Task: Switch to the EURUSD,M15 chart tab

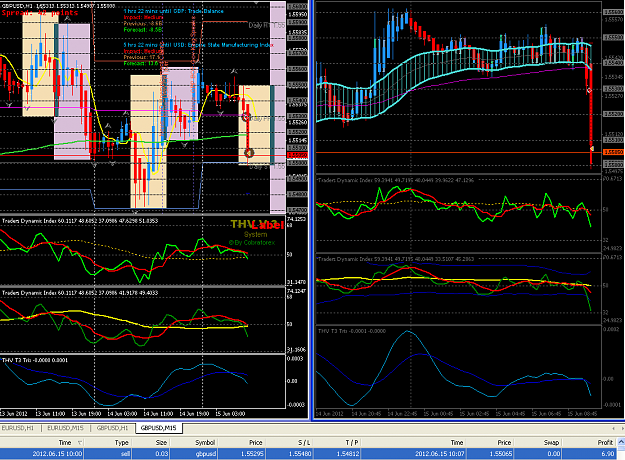Action: click(65, 428)
